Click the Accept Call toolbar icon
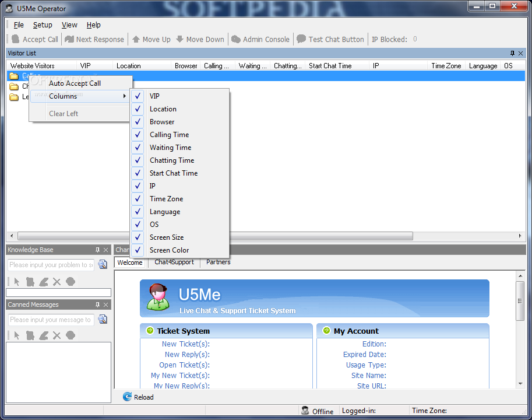The image size is (532, 420). click(x=16, y=39)
